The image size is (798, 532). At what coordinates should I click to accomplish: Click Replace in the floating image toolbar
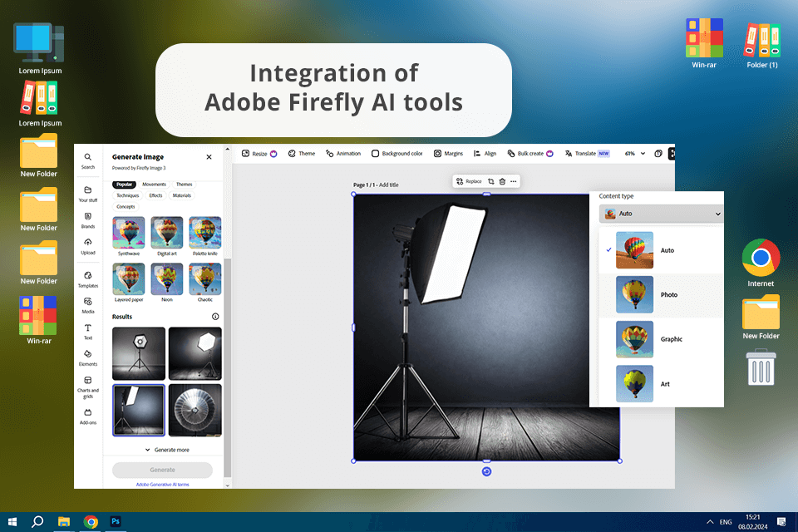(x=469, y=181)
